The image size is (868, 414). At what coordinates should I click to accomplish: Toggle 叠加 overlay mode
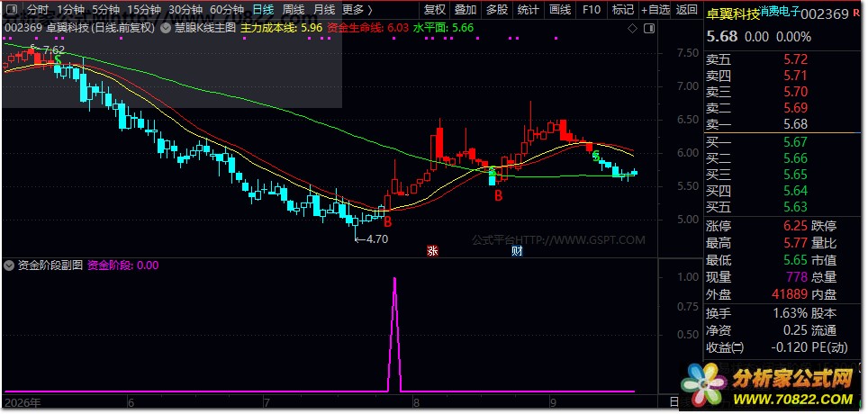click(465, 9)
